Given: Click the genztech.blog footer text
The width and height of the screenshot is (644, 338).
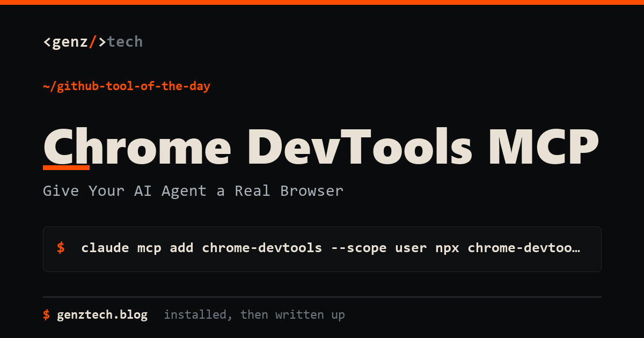Looking at the screenshot, I should point(102,315).
